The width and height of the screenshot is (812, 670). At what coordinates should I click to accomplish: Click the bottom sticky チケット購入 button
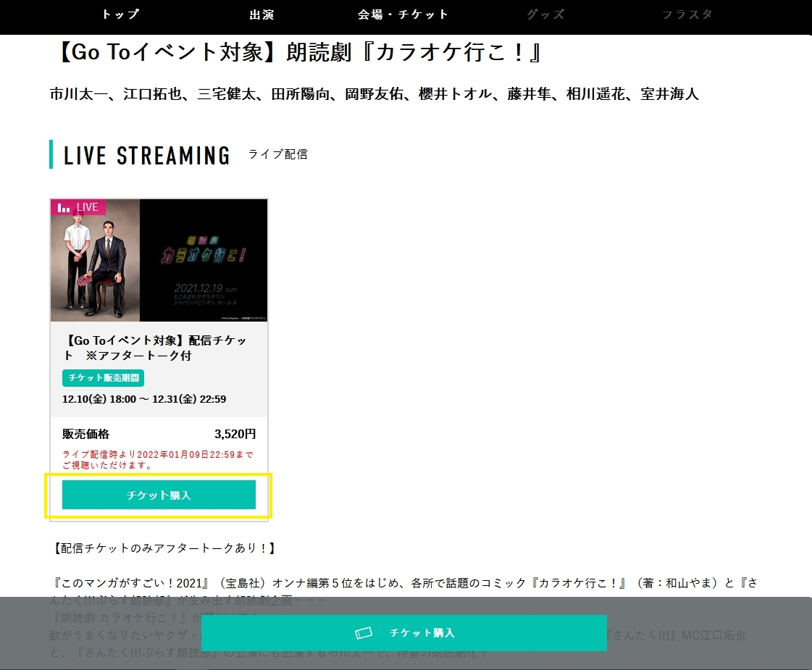(404, 633)
